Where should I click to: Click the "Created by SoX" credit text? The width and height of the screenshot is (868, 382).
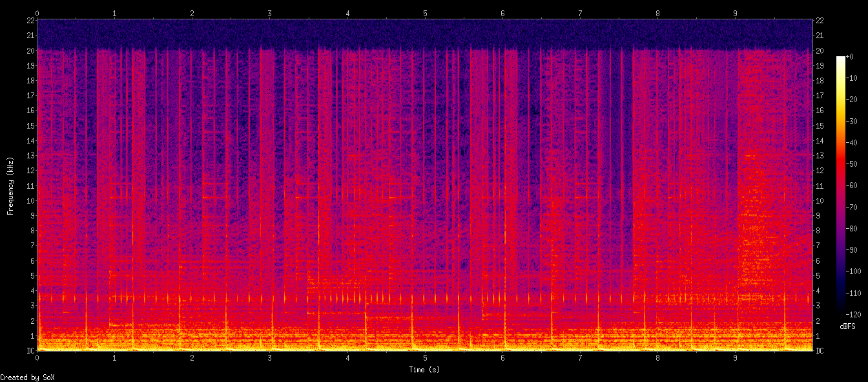[x=27, y=378]
